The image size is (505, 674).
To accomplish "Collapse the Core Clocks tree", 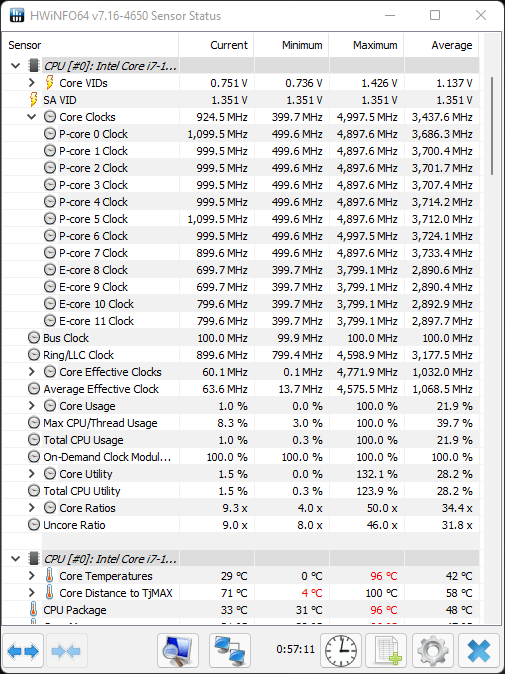I will (x=31, y=116).
